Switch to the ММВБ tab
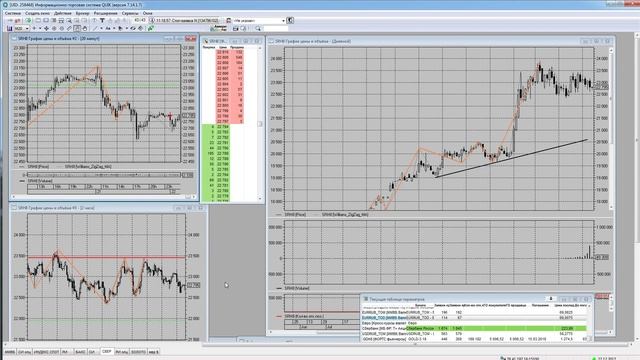Image resolution: width=640 pixels, height=360 pixels. [9, 351]
